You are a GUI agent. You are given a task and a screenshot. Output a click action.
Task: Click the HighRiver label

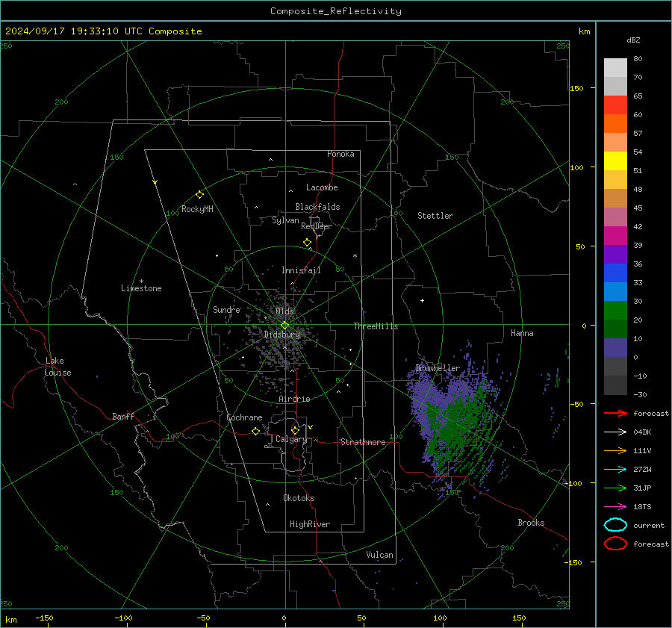click(x=310, y=524)
